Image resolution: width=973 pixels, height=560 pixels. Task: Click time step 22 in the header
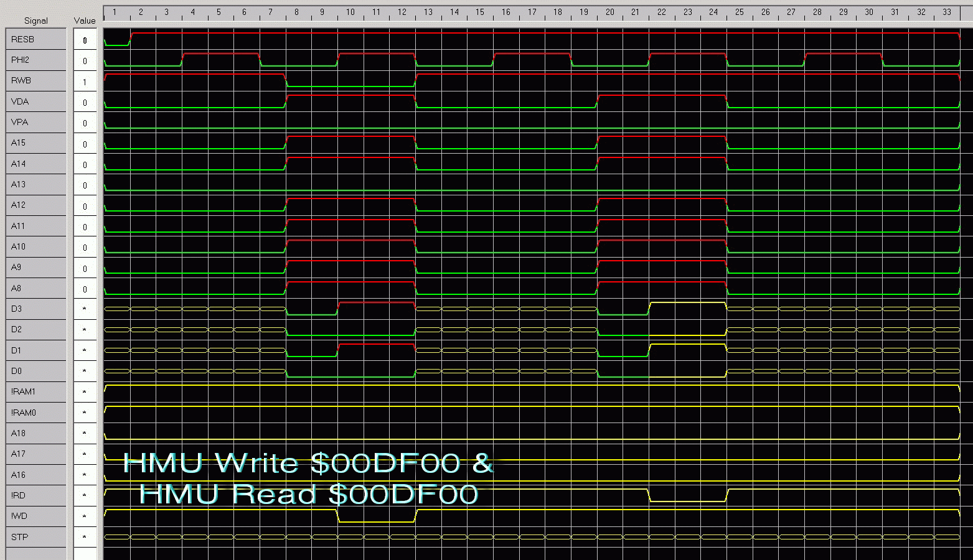click(x=661, y=12)
